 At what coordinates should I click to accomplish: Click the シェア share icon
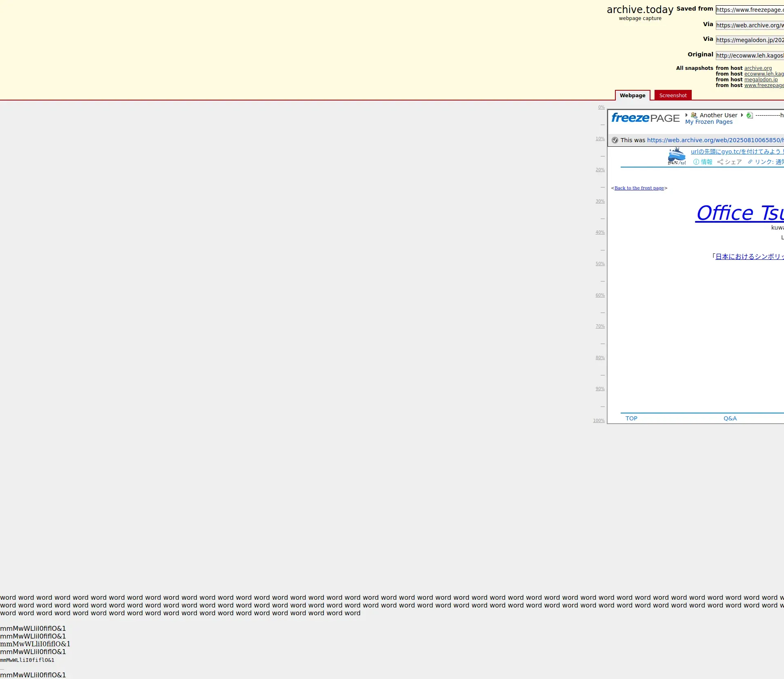click(720, 162)
